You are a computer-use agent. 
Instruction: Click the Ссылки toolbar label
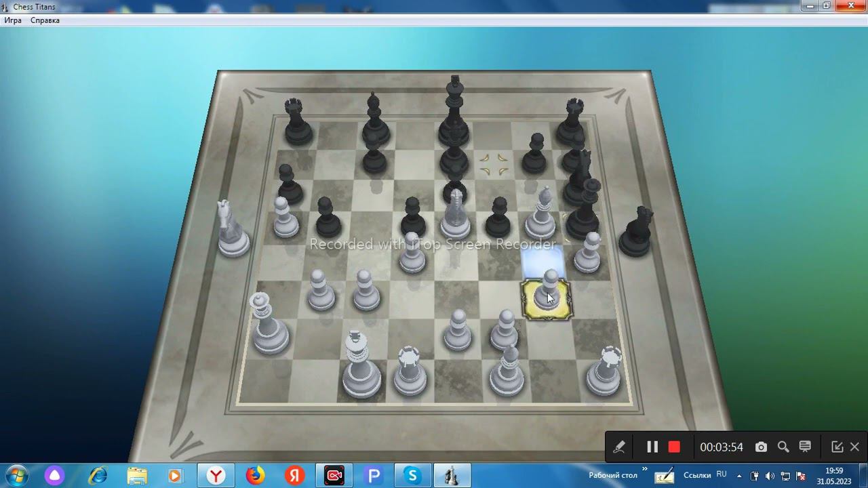[697, 476]
